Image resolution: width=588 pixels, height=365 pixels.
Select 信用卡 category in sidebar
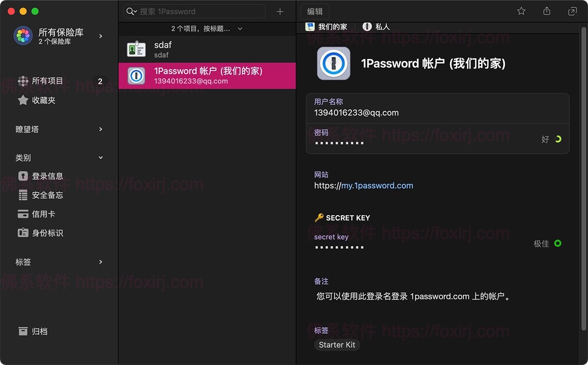43,214
